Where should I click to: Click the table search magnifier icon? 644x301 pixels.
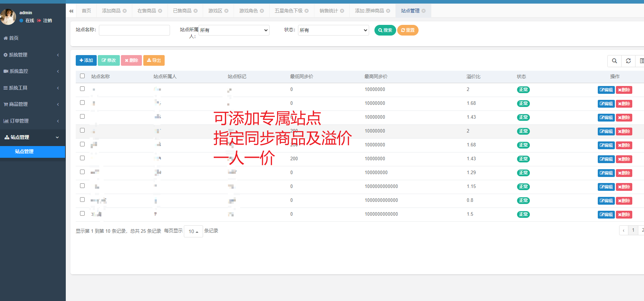(614, 61)
